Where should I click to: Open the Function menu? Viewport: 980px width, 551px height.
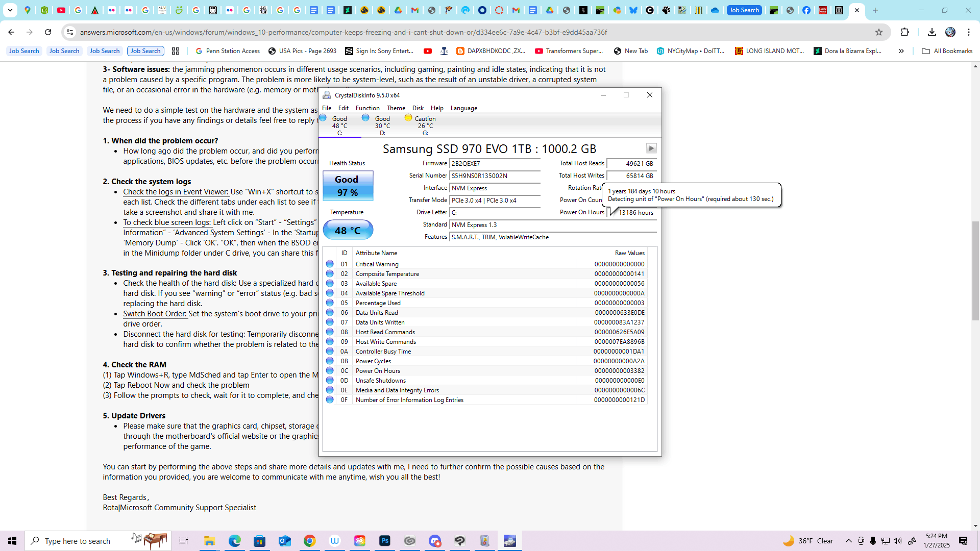pyautogui.click(x=367, y=108)
